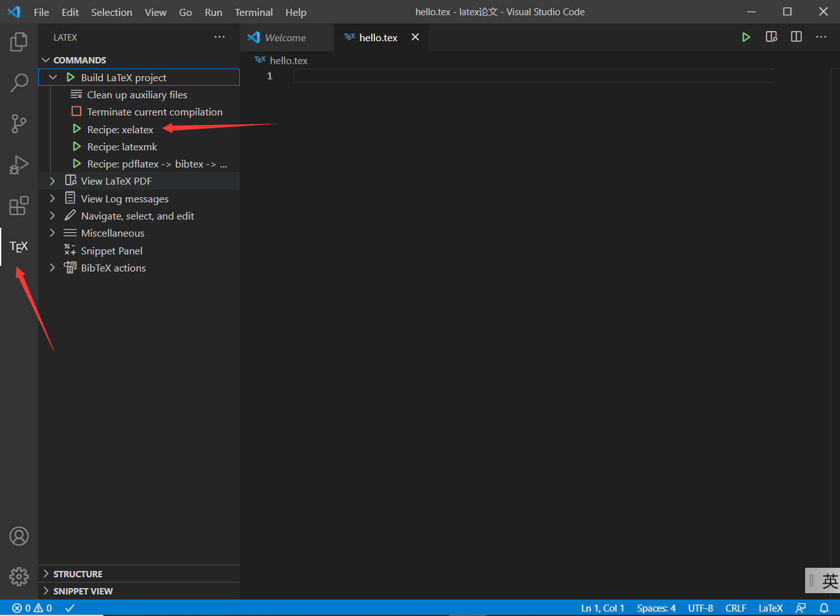Expand the BibTeX actions section
840x616 pixels.
pyautogui.click(x=52, y=267)
